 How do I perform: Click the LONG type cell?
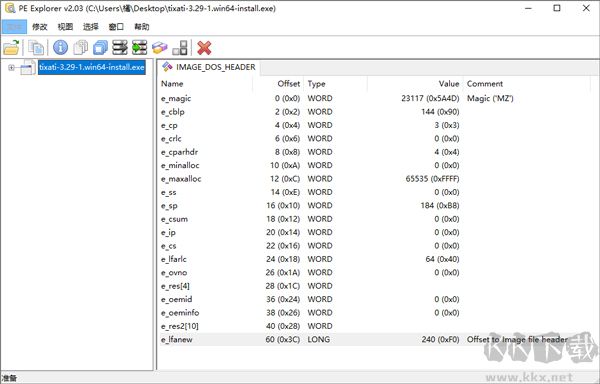(x=319, y=340)
